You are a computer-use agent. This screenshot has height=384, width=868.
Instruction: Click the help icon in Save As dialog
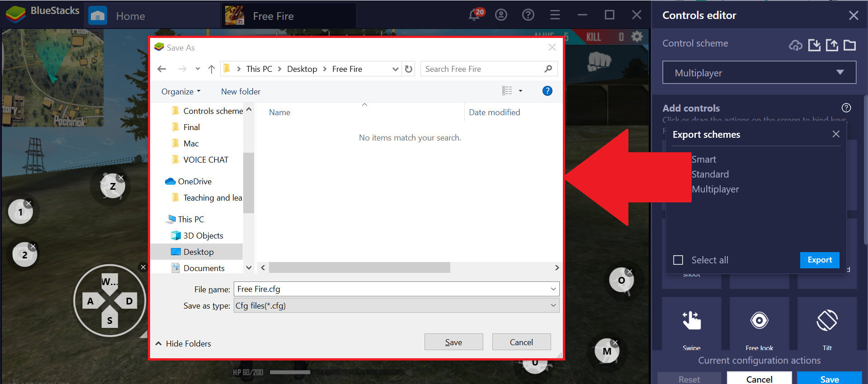(547, 91)
